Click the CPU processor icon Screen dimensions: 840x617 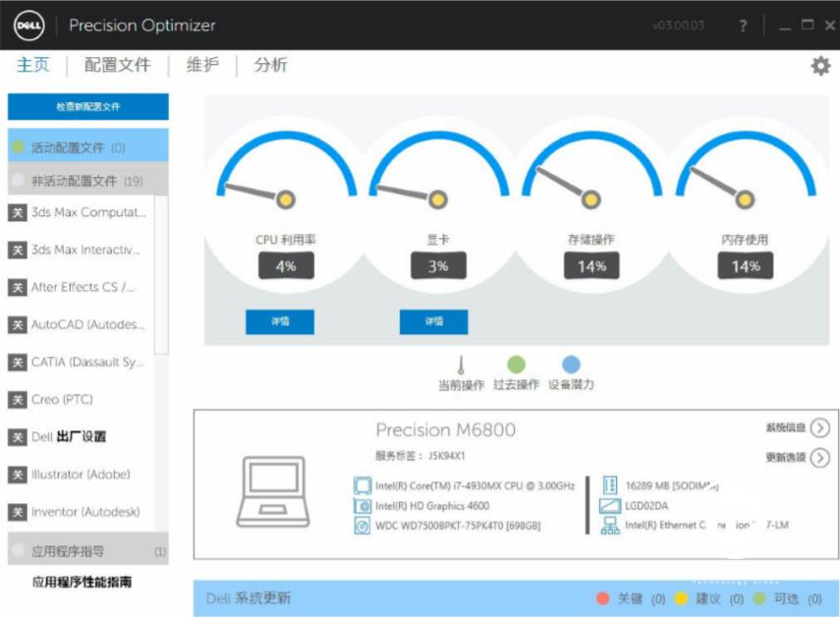click(363, 485)
